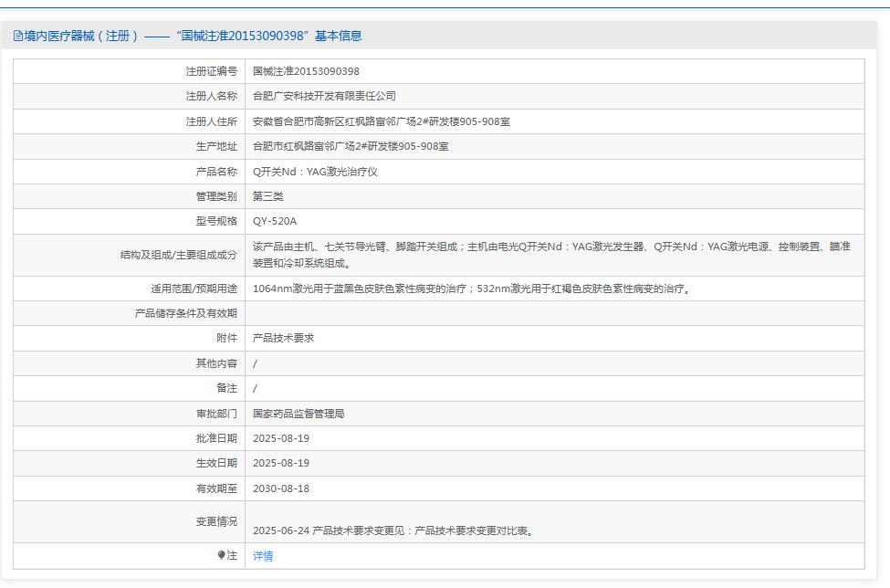Click model specification QY-520A
This screenshot has height=588, width=890.
[275, 221]
